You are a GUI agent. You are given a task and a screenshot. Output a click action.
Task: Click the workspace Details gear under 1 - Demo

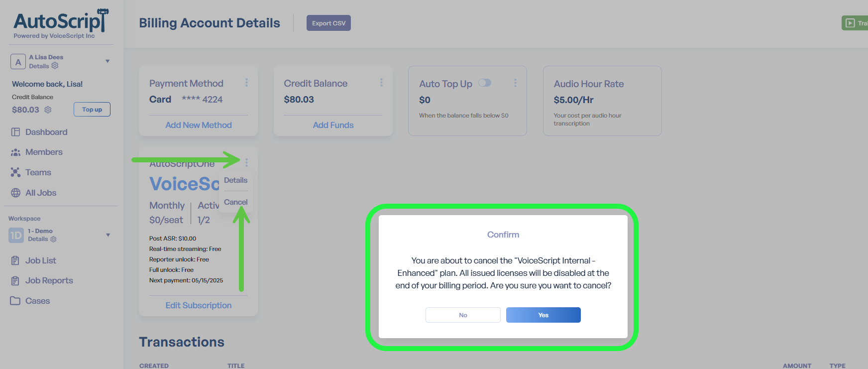pyautogui.click(x=53, y=239)
